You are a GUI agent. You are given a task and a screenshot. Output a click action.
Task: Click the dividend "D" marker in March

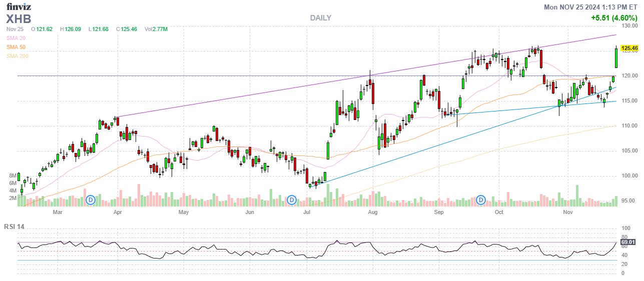[x=91, y=200]
